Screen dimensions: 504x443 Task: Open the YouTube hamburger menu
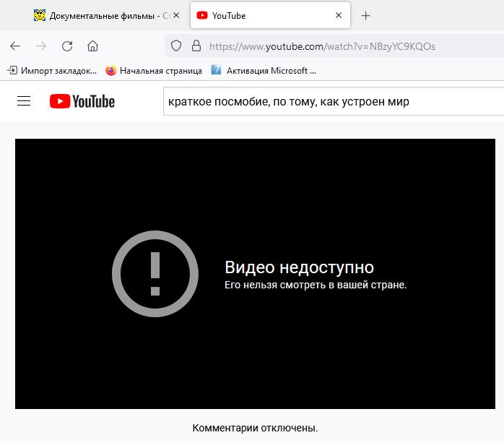click(24, 101)
